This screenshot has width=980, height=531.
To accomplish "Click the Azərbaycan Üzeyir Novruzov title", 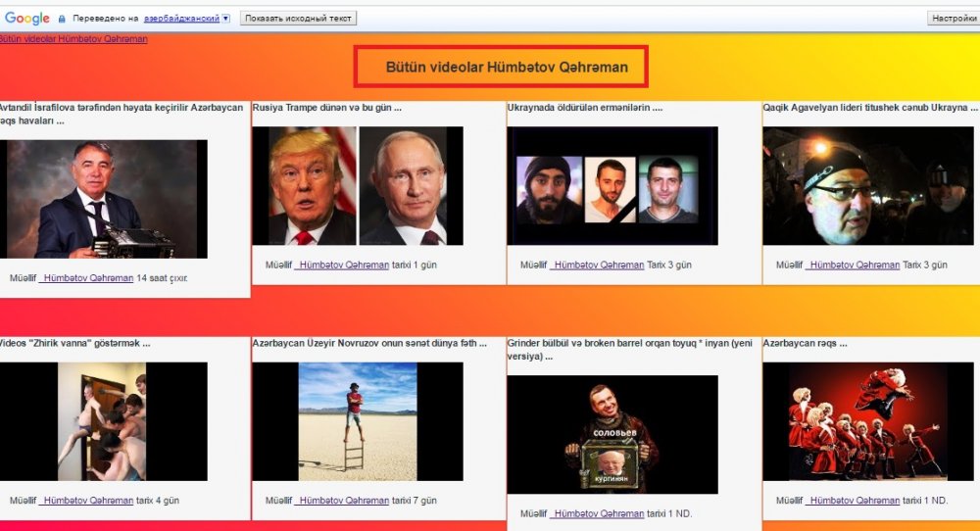I will point(369,343).
